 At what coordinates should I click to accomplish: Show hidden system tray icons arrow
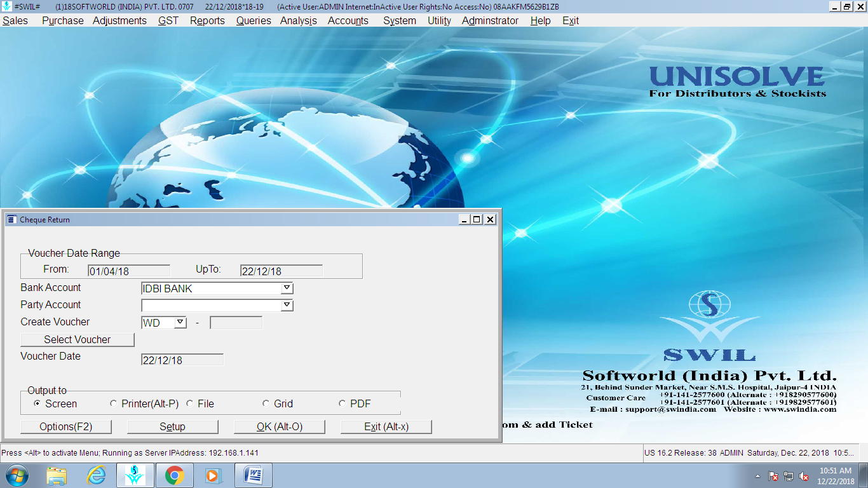click(x=757, y=476)
